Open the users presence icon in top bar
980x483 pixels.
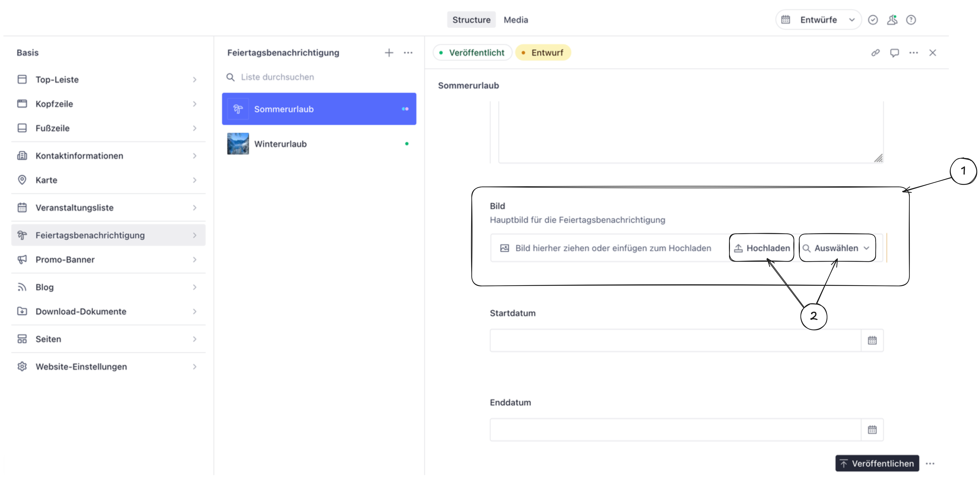click(x=892, y=20)
